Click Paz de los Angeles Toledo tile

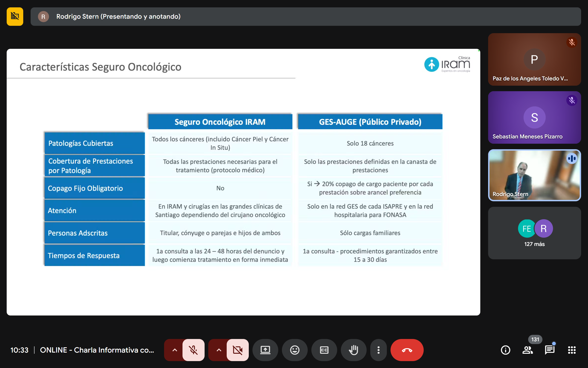click(x=534, y=59)
